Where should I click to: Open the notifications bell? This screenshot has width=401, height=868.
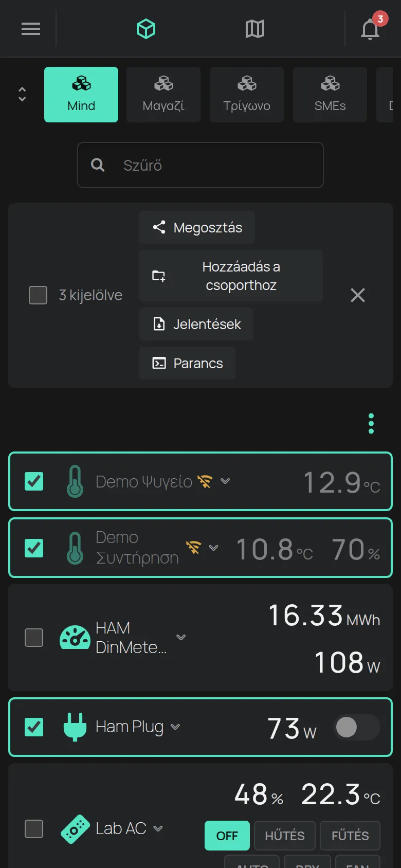click(370, 29)
